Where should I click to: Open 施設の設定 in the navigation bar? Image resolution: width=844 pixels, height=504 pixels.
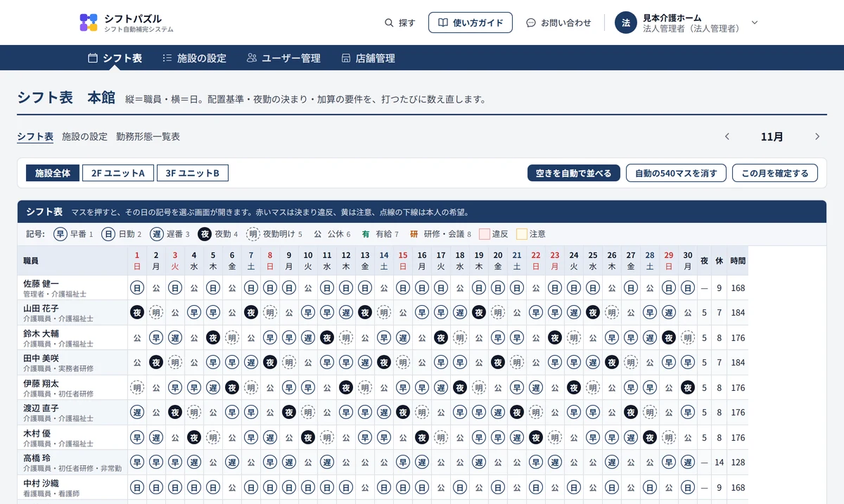pos(194,58)
